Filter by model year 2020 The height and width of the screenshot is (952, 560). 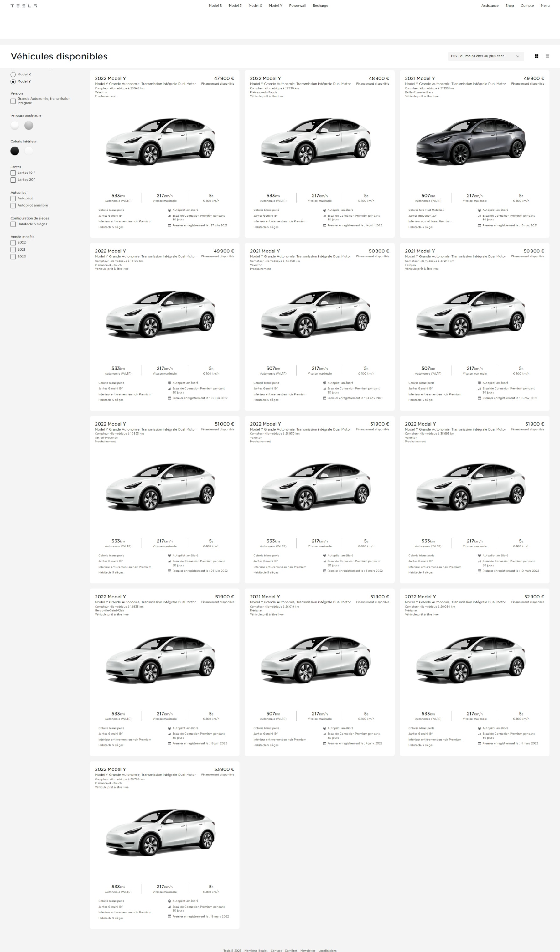pos(13,257)
